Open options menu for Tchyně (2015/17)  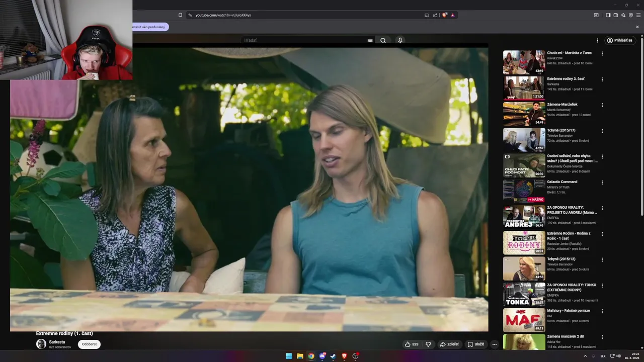(x=602, y=131)
